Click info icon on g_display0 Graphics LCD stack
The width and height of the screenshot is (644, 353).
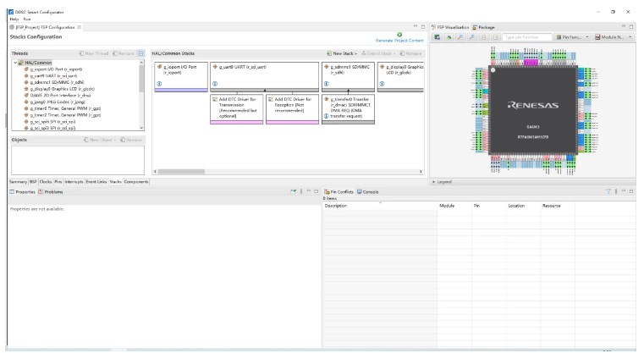tap(382, 84)
